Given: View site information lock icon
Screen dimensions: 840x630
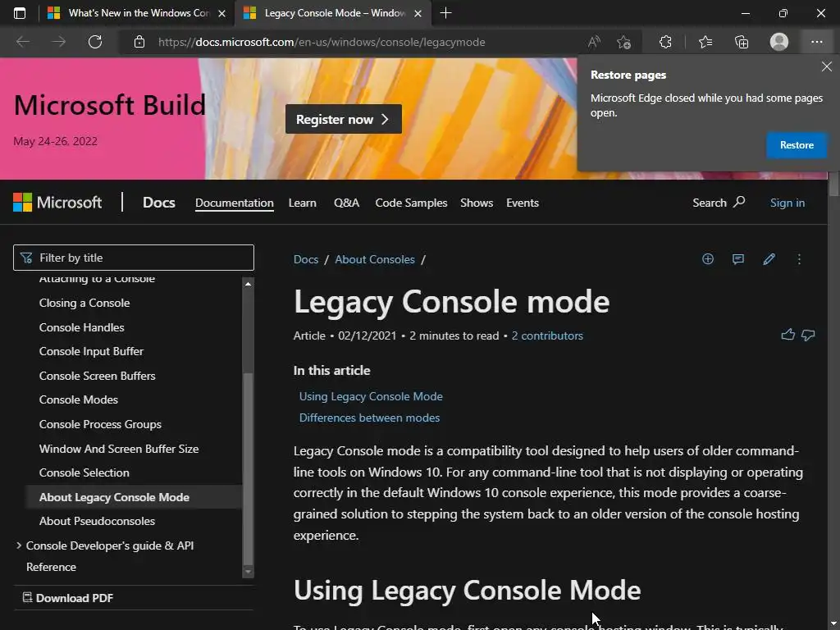Looking at the screenshot, I should pyautogui.click(x=139, y=42).
